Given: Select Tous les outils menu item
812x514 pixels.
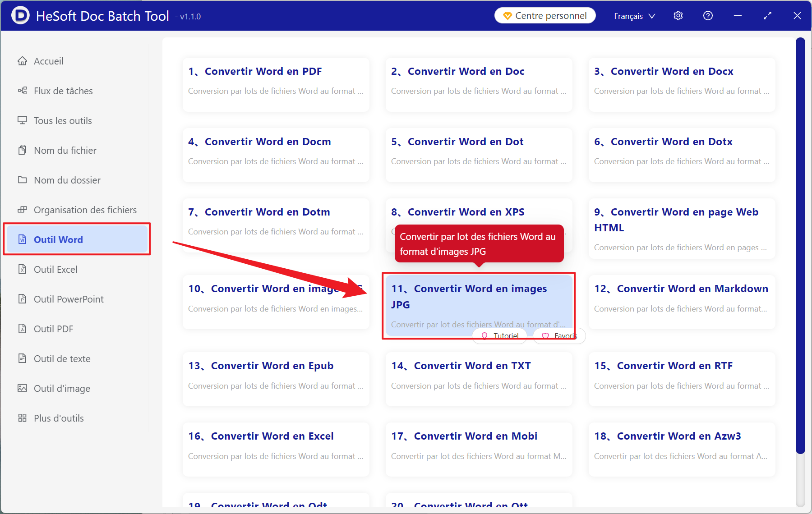Looking at the screenshot, I should click(77, 120).
